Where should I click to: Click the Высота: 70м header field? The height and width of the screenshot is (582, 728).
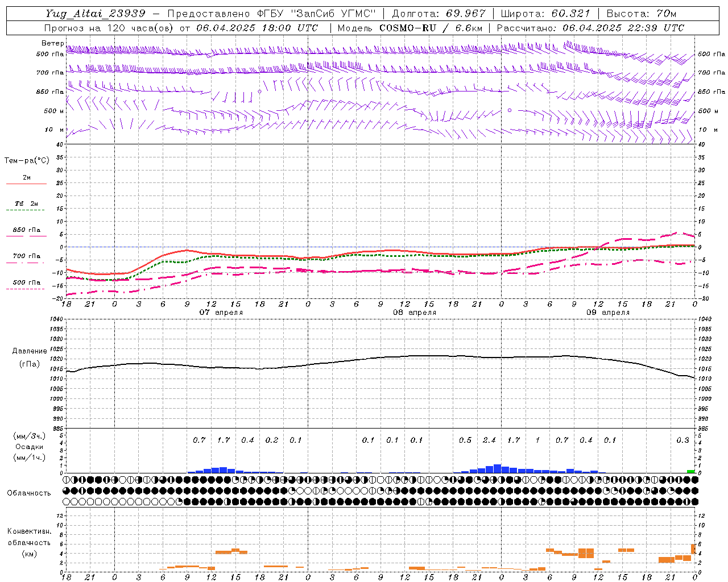642,14
